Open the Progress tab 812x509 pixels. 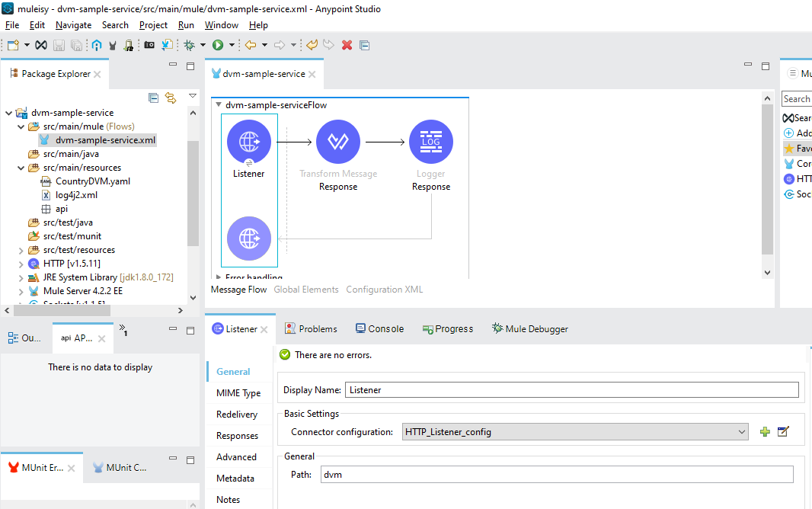tap(448, 329)
